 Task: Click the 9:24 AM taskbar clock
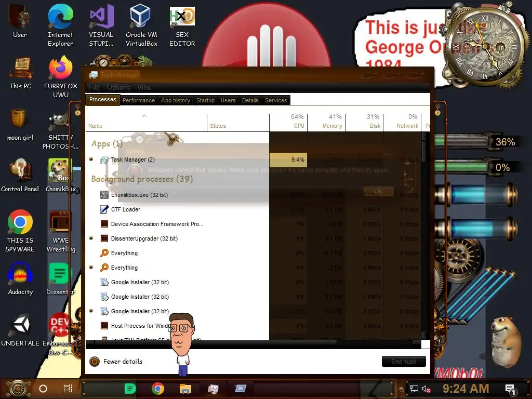pyautogui.click(x=465, y=389)
